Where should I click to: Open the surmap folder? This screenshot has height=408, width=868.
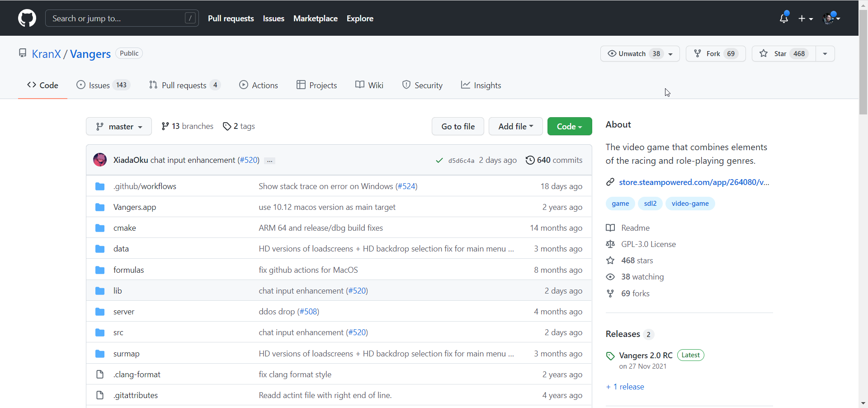tap(126, 353)
